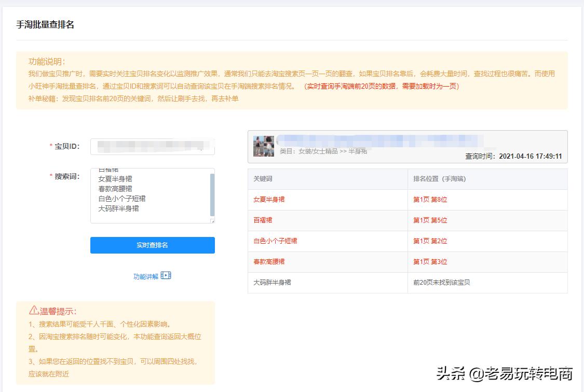The height and width of the screenshot is (392, 584).
Task: Click the keyword 春款高腰裙 row link
Action: tap(270, 261)
